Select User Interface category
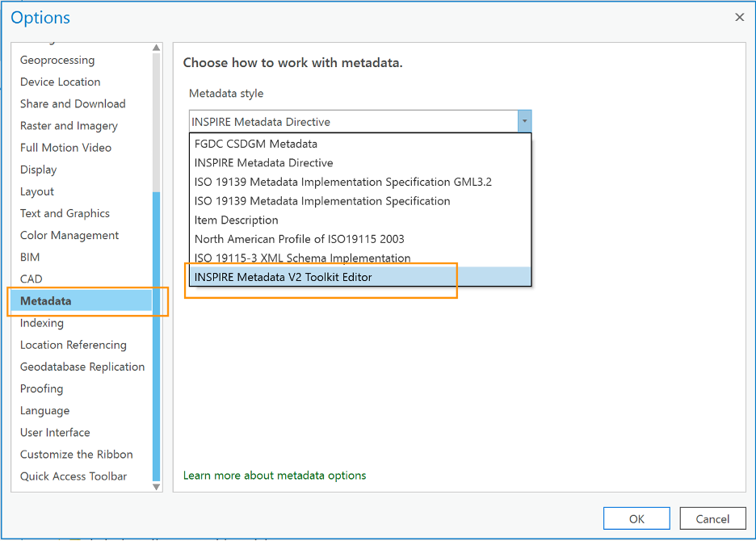The image size is (756, 541). [55, 433]
